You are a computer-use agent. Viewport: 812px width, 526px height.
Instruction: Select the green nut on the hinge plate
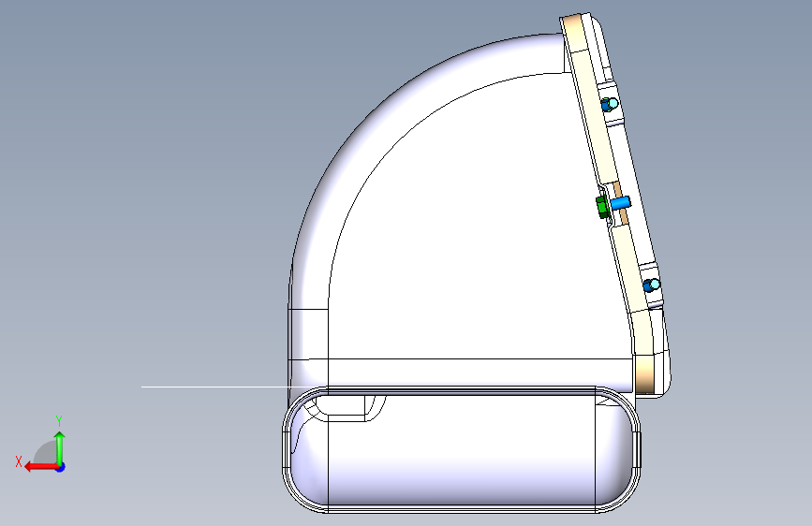click(602, 207)
